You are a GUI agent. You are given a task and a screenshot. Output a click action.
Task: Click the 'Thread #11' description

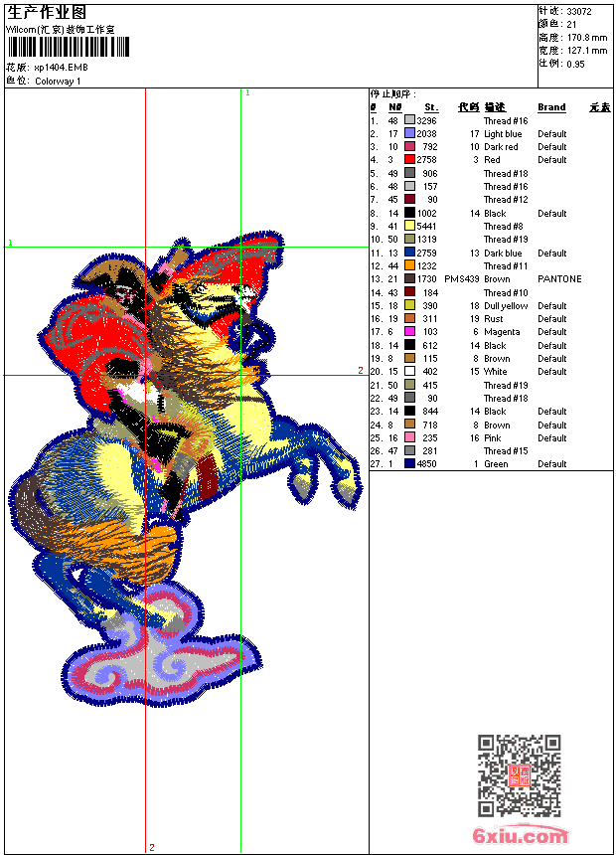tap(506, 266)
